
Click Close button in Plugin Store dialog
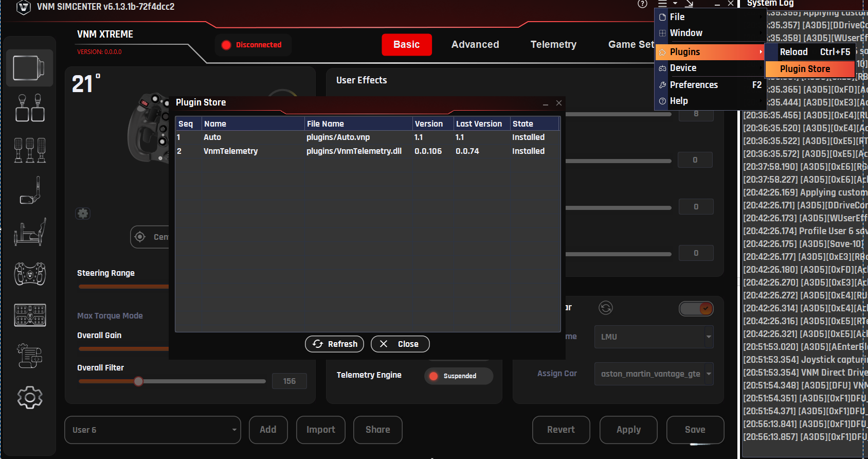point(400,344)
